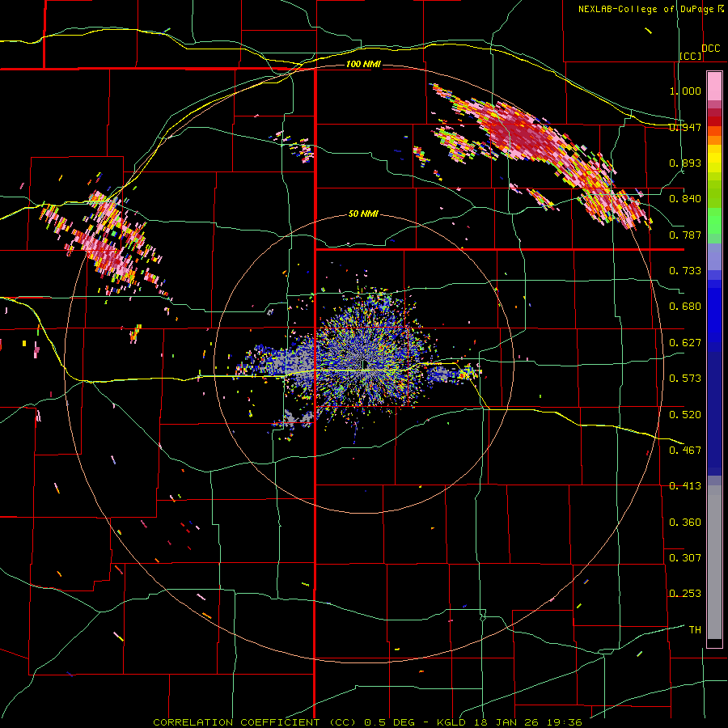728x728 pixels.
Task: Select the 0.947 legend value
Action: 685,127
